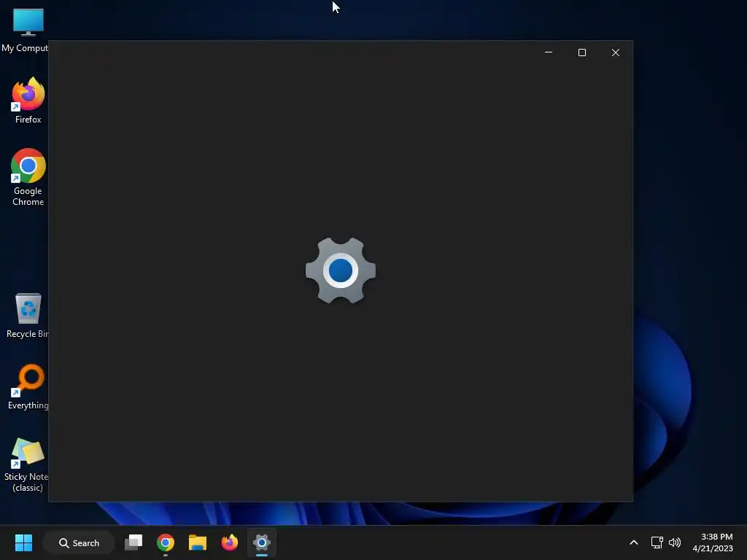Open the volume tray icon
The width and height of the screenshot is (747, 560).
click(675, 542)
